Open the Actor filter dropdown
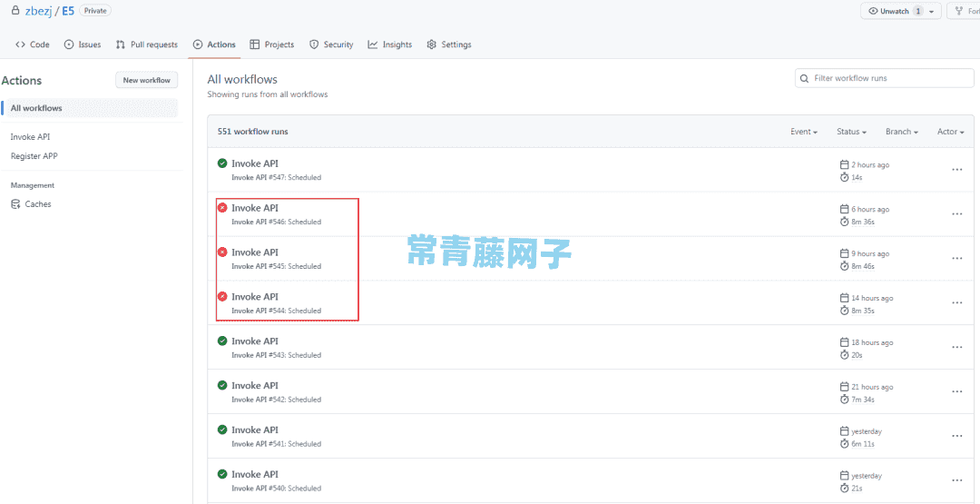 click(951, 132)
